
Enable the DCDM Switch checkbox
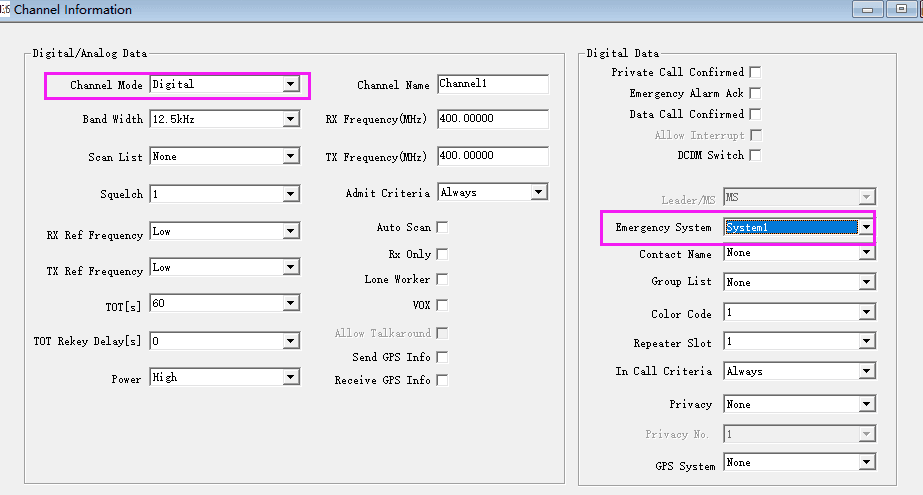click(x=755, y=155)
